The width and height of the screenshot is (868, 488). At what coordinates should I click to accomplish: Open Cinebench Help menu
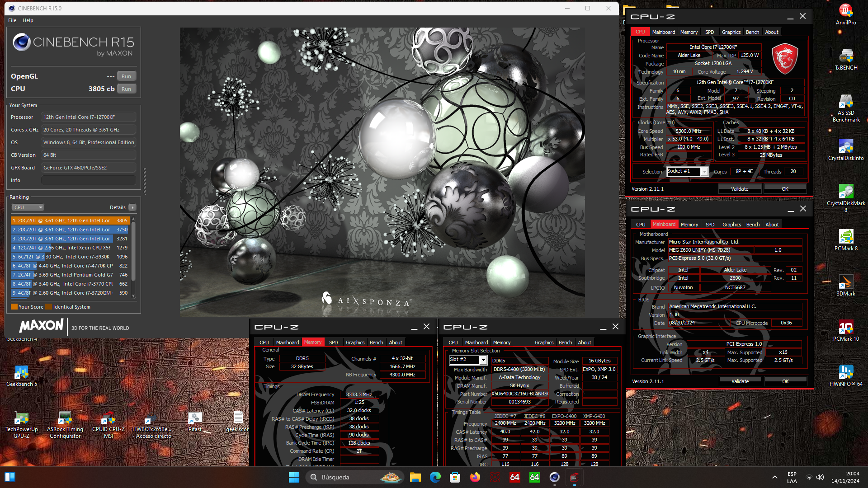(28, 20)
